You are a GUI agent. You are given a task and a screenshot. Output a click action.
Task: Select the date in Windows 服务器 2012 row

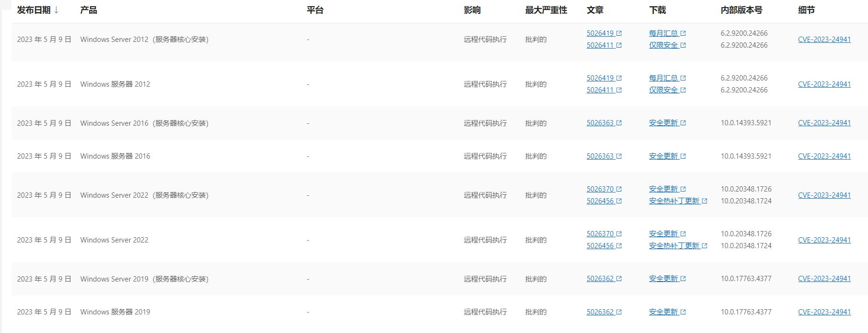(x=44, y=84)
